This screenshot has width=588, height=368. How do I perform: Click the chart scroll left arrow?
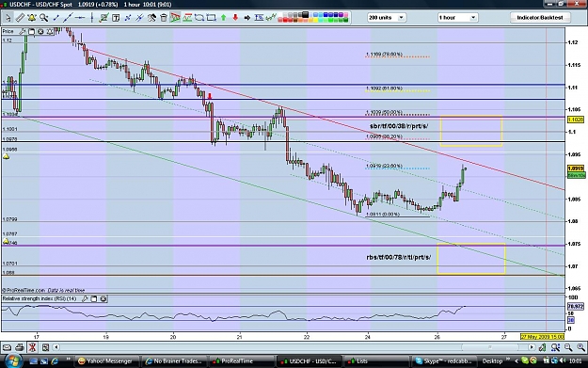[56, 347]
